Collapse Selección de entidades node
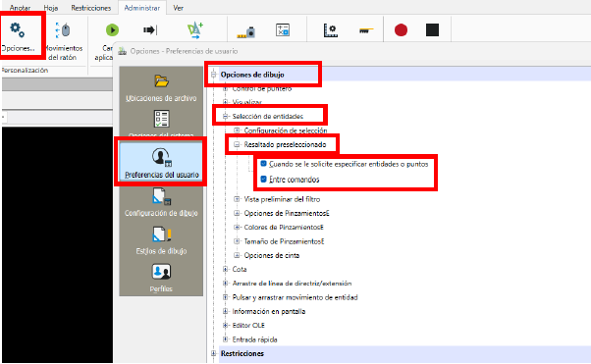The height and width of the screenshot is (364, 591). tap(226, 117)
